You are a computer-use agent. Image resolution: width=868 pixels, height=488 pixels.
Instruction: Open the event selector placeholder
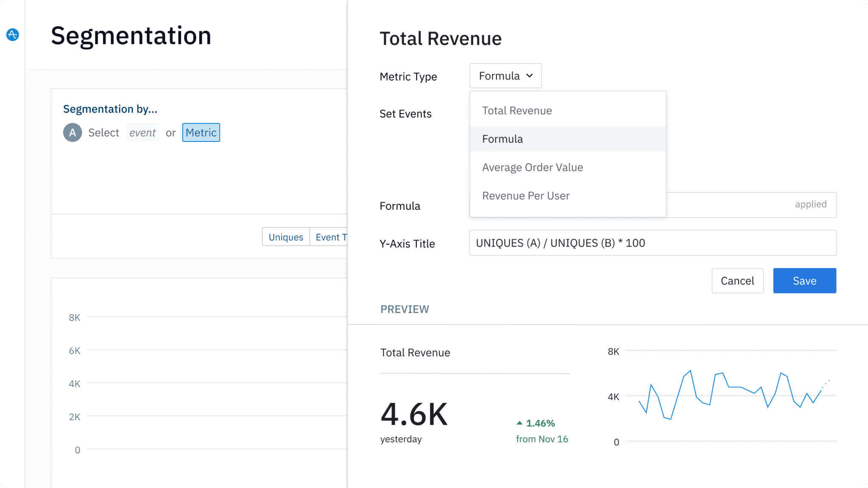coord(142,133)
